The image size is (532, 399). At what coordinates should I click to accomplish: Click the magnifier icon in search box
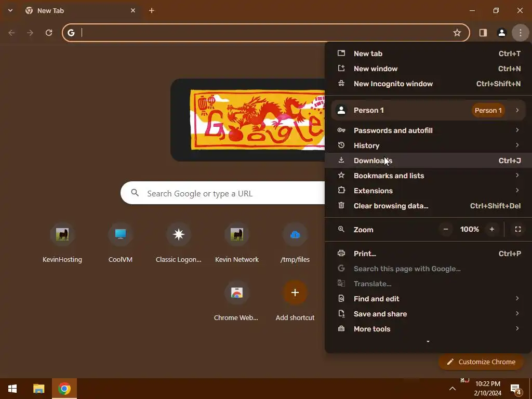(135, 193)
